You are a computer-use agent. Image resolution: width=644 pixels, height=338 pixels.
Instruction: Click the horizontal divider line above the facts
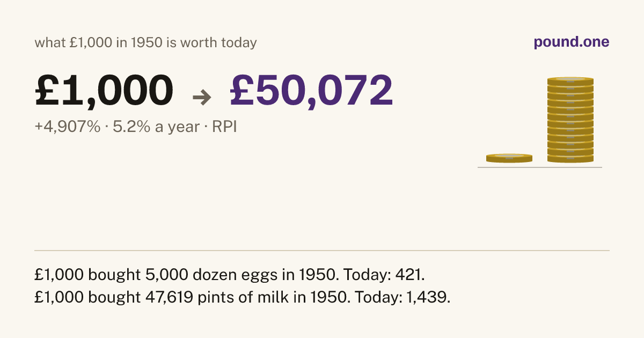tap(322, 251)
